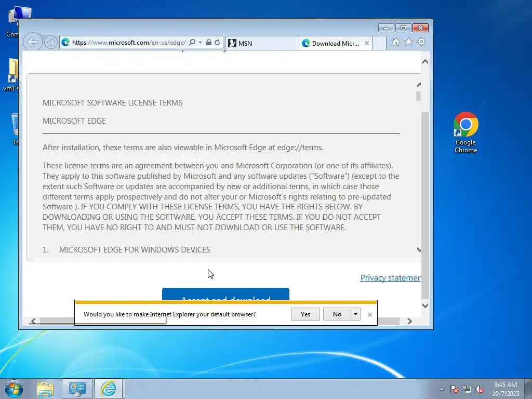532x399 pixels.
Task: Dismiss the default browser notification bar
Action: click(x=370, y=315)
